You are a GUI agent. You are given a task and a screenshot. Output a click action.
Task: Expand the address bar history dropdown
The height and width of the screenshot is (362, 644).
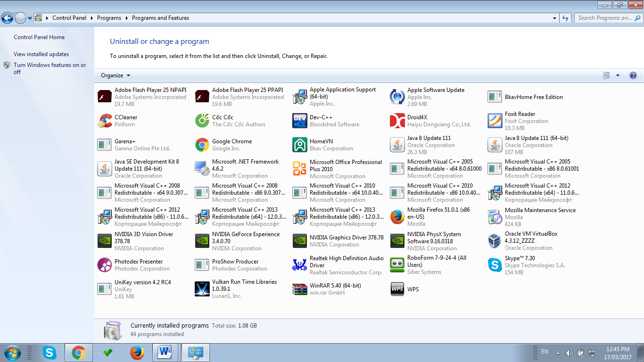point(554,18)
